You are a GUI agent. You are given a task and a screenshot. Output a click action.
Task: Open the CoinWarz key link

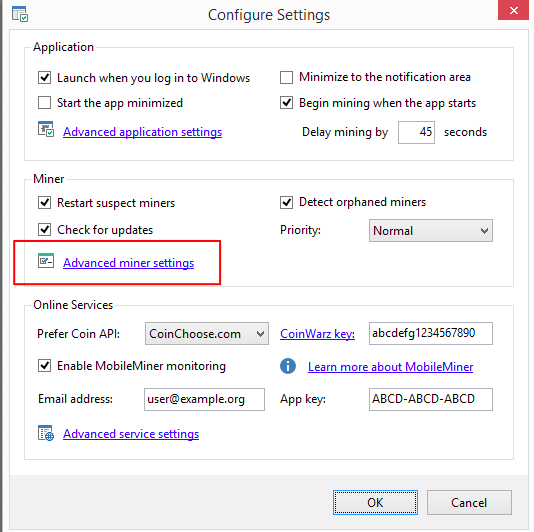coord(317,334)
